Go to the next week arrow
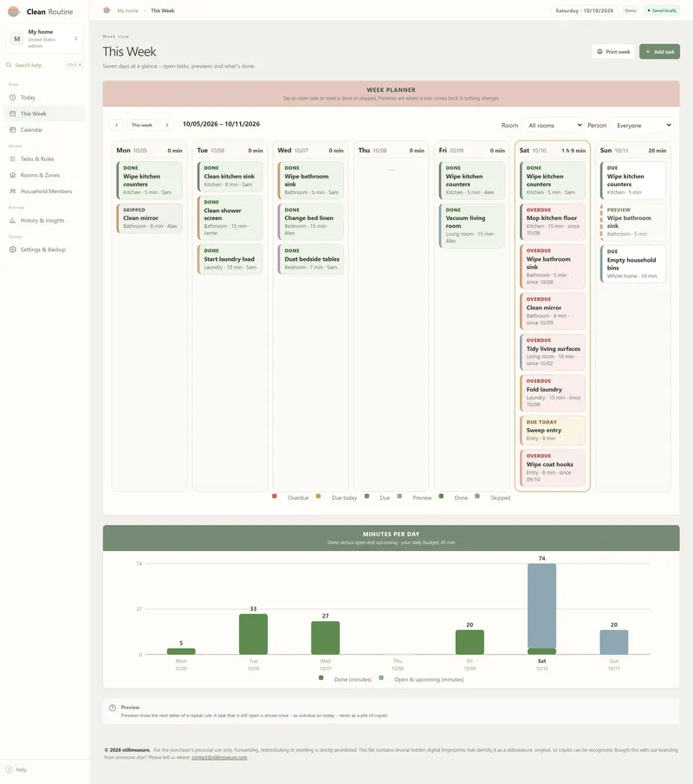The width and height of the screenshot is (693, 784). point(167,125)
